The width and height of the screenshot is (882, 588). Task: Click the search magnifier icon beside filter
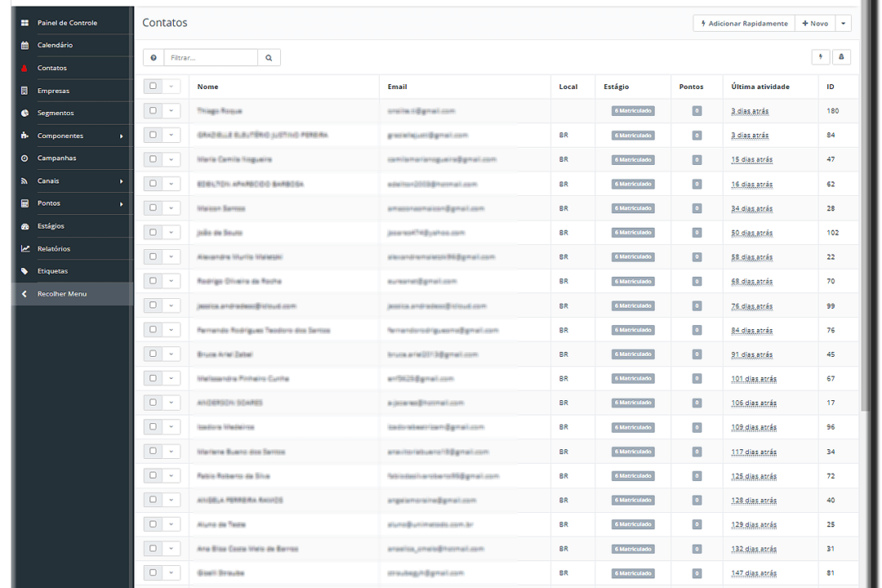coord(269,57)
